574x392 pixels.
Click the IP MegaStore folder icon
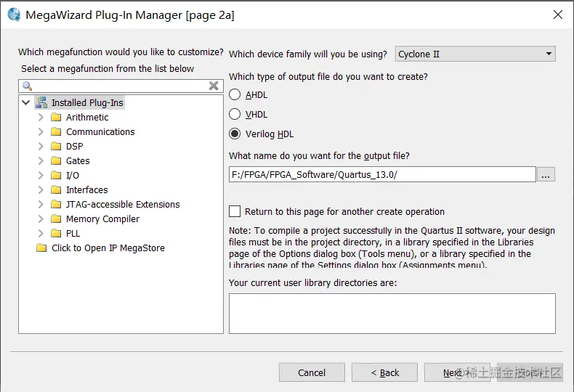pyautogui.click(x=41, y=248)
